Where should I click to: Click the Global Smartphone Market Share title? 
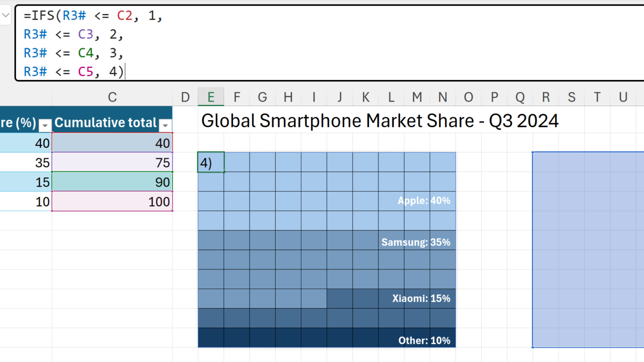pos(380,121)
